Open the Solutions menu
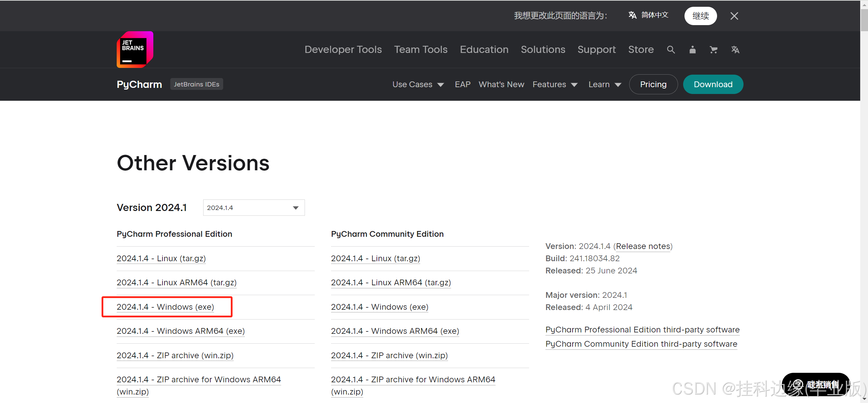This screenshot has height=403, width=868. pyautogui.click(x=543, y=50)
